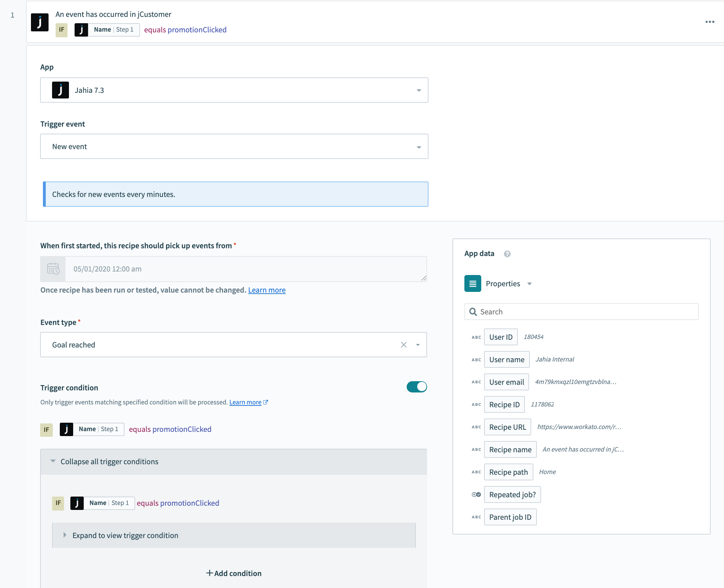Click the start date input field
724x588 pixels.
tap(246, 269)
